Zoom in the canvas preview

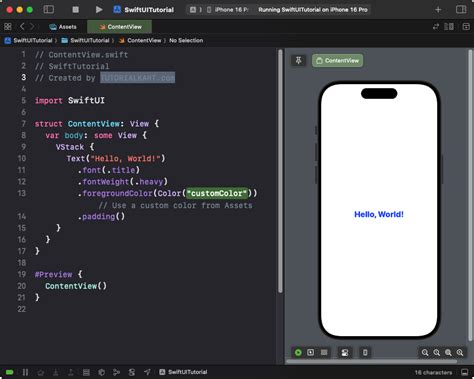click(460, 352)
